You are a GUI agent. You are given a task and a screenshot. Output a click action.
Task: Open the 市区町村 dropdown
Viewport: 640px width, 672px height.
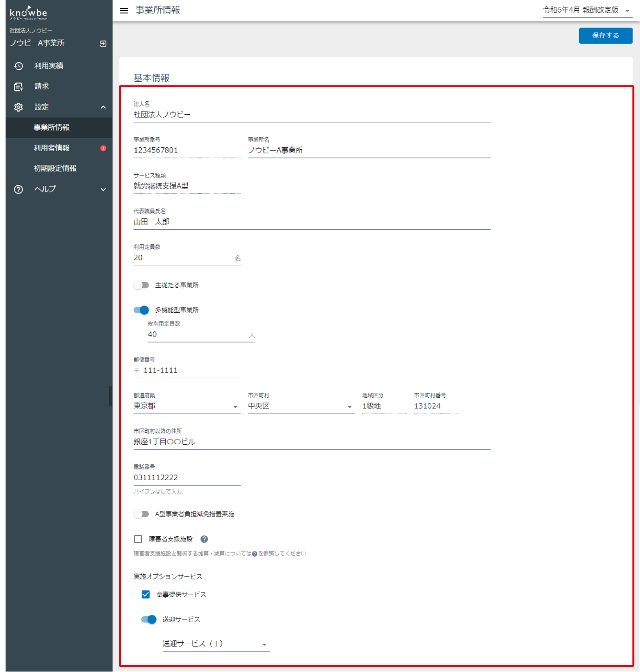coord(301,406)
